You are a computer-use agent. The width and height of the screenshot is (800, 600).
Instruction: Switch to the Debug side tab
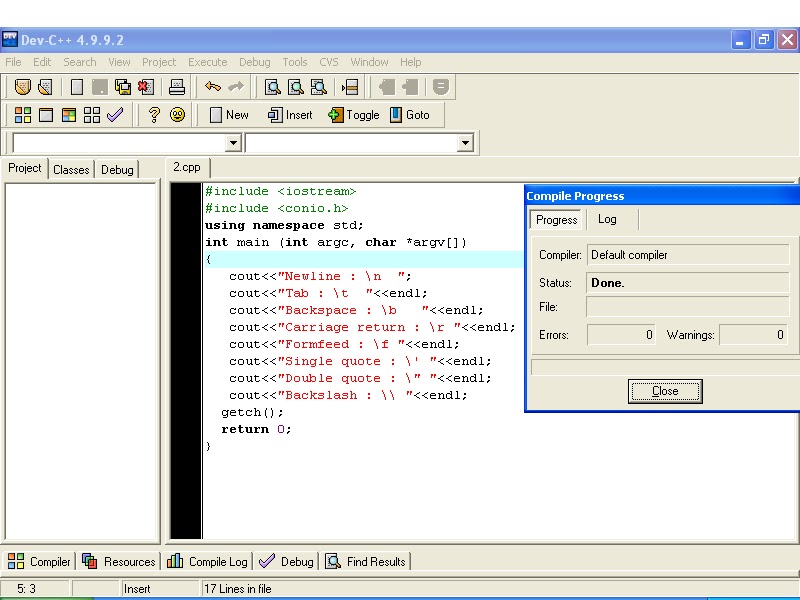pos(117,169)
